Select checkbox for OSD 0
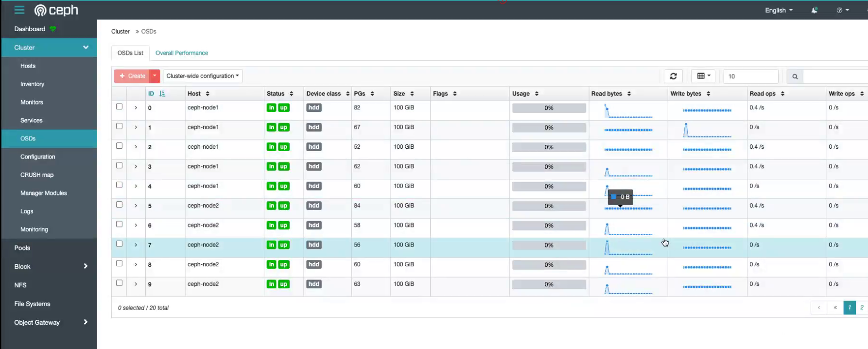This screenshot has width=868, height=349. [119, 106]
